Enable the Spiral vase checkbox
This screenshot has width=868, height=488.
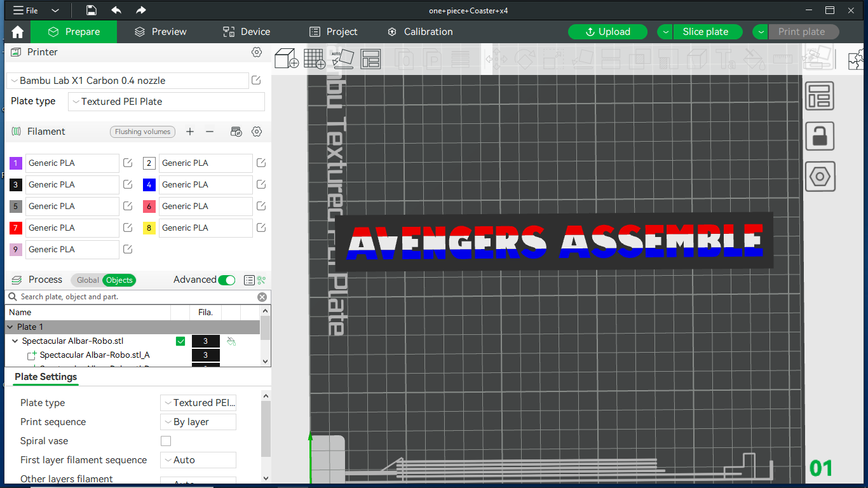click(166, 441)
